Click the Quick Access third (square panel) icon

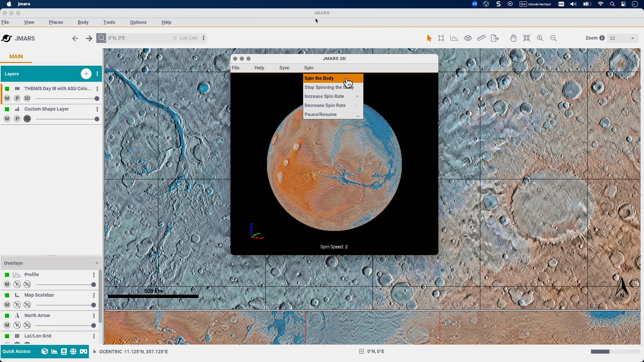[64, 351]
